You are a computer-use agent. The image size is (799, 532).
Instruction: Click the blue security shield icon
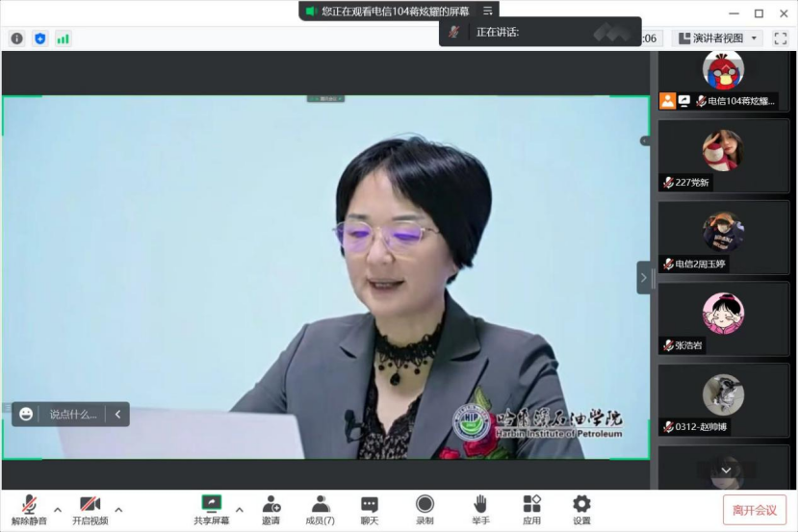coord(39,38)
